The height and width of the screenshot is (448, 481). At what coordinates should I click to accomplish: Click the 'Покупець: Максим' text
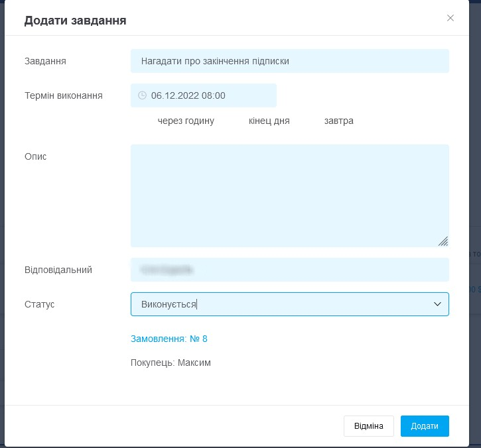coord(171,363)
